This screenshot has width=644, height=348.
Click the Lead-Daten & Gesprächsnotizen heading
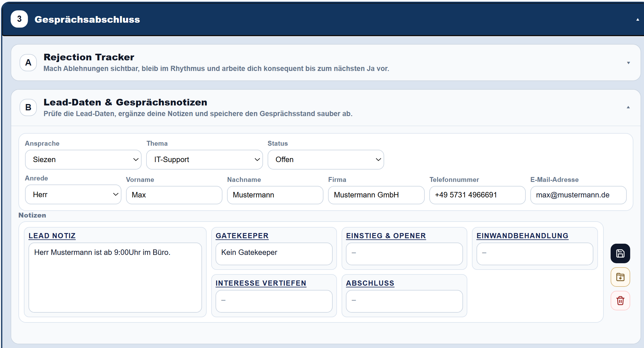click(x=125, y=102)
